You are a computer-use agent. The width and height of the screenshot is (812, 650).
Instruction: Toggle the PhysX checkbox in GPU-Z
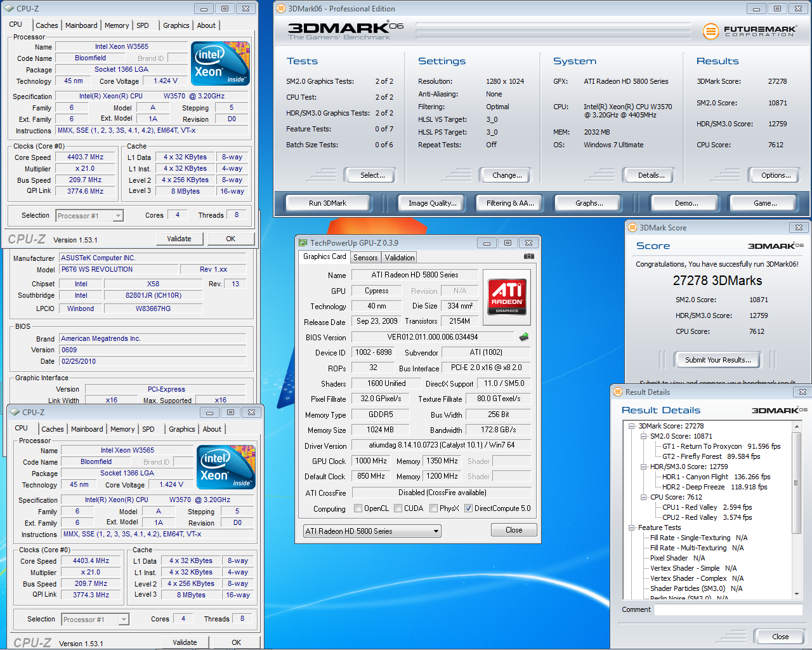coord(434,508)
